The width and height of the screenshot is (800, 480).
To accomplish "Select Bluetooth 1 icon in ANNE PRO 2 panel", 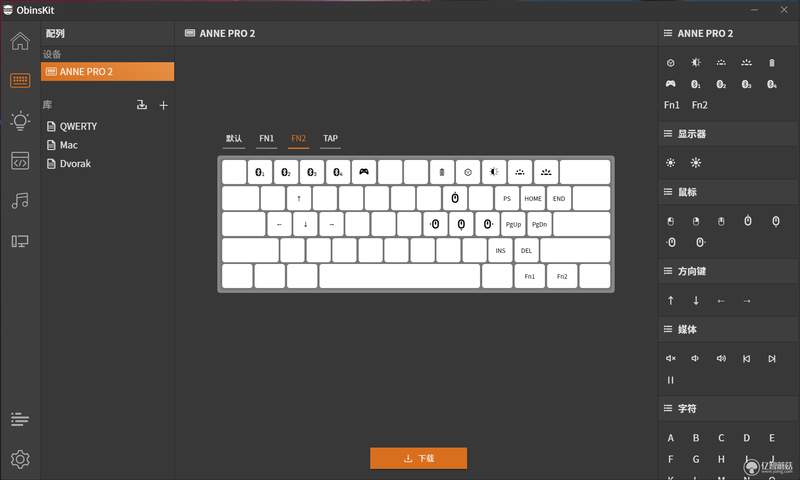I will pyautogui.click(x=695, y=84).
